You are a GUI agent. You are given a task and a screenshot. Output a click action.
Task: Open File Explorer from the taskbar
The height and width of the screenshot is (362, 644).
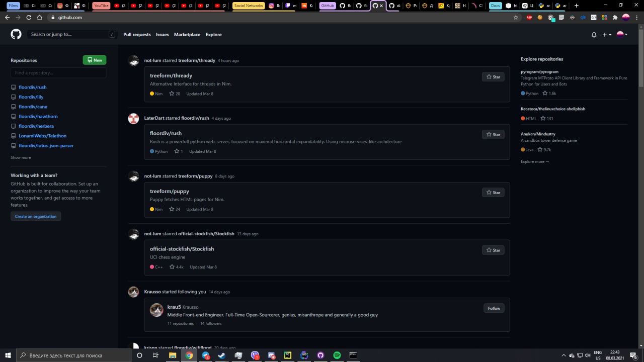click(x=172, y=355)
